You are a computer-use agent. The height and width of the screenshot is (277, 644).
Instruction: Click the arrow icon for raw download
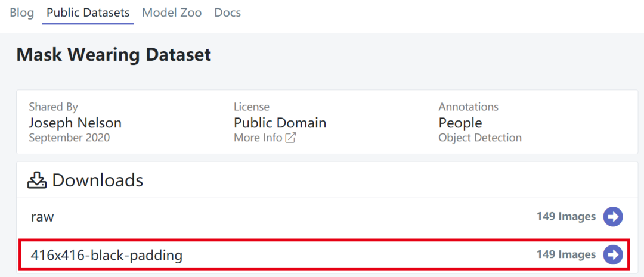pyautogui.click(x=613, y=217)
